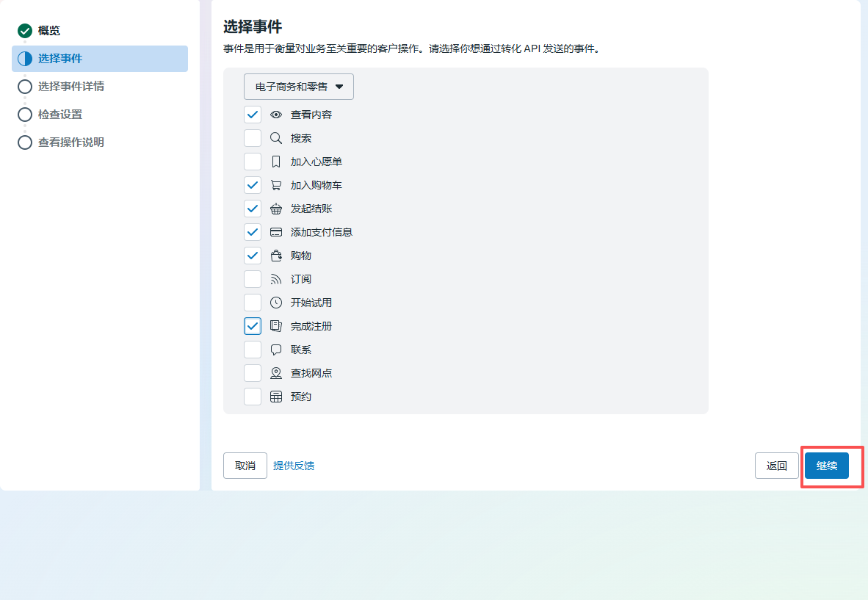This screenshot has width=868, height=600.
Task: Enable the 搜索 event checkbox
Action: tap(253, 138)
